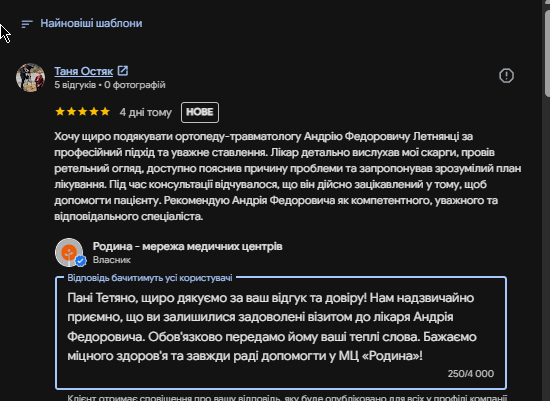
Task: Click the Власник owner label
Action: [x=112, y=260]
